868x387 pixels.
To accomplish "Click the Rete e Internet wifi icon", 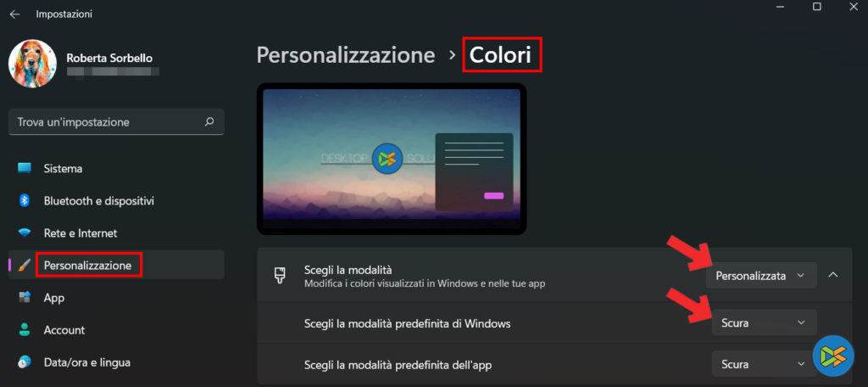I will point(25,233).
